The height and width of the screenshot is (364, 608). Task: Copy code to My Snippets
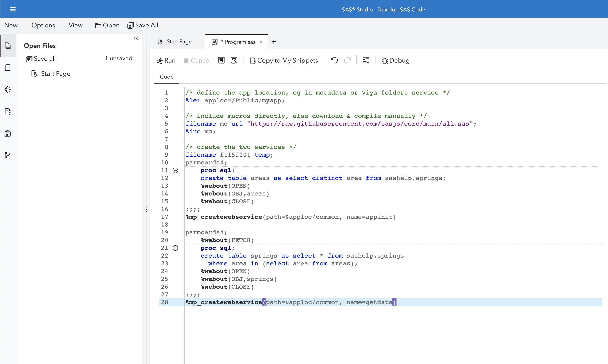coord(284,61)
